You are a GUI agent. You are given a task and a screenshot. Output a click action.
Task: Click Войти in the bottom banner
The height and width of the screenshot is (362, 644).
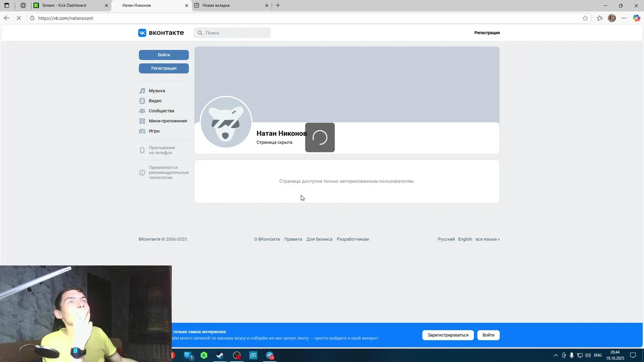489,335
